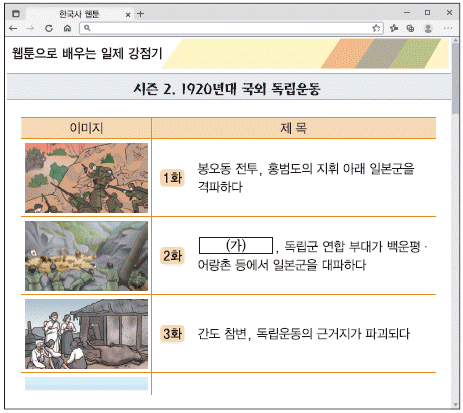Open the 봉오동 전투 episode thumbnail
463x413 pixels.
pyautogui.click(x=86, y=178)
